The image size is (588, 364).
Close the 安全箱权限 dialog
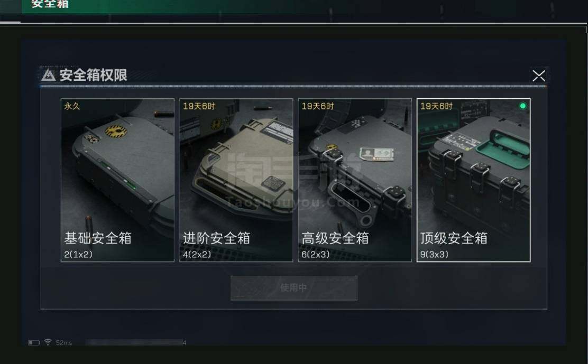pyautogui.click(x=539, y=76)
